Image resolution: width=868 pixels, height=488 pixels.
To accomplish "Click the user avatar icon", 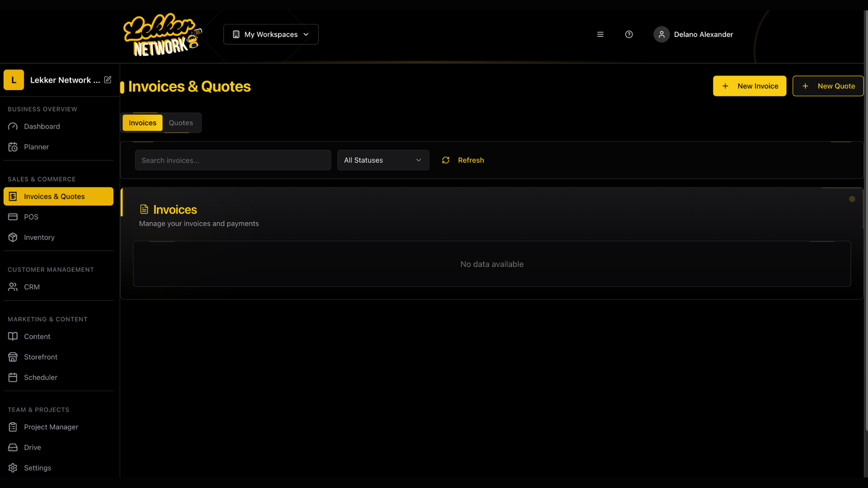I will 661,34.
